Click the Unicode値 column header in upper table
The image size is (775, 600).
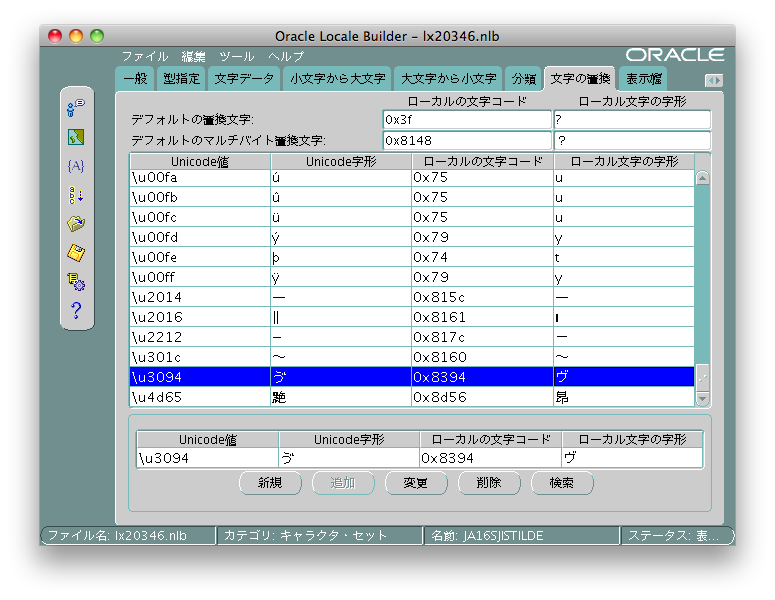click(x=200, y=162)
